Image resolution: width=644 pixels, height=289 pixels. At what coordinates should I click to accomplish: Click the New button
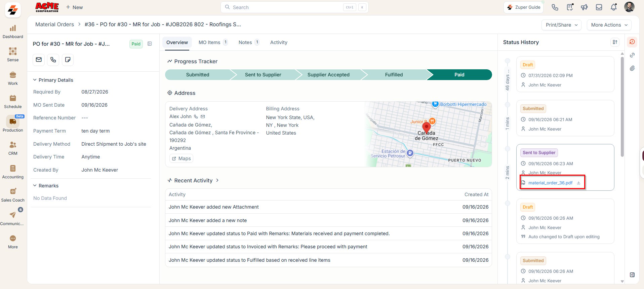click(74, 7)
